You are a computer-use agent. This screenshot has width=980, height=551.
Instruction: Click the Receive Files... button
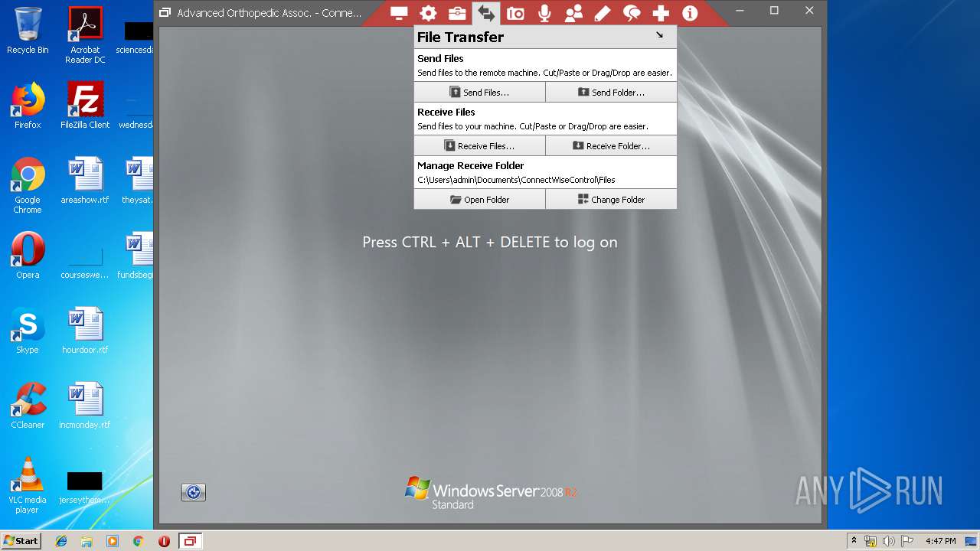[x=479, y=145]
